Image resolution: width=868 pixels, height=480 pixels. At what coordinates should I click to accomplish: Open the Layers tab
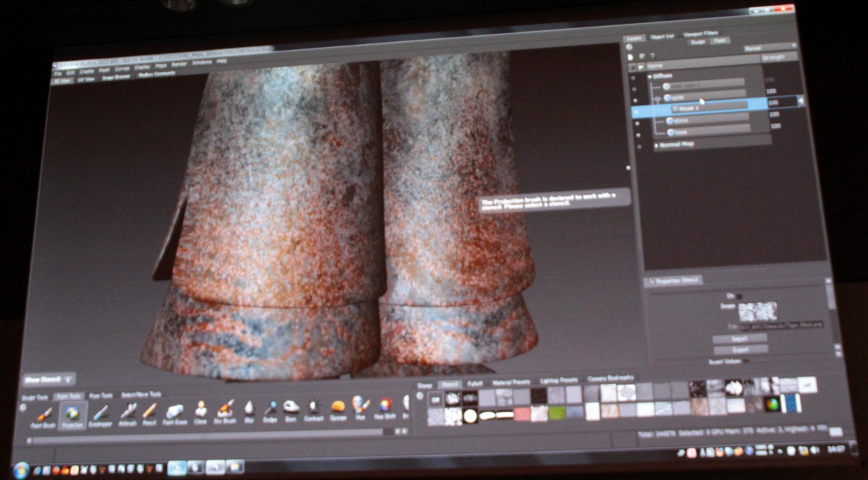click(634, 38)
